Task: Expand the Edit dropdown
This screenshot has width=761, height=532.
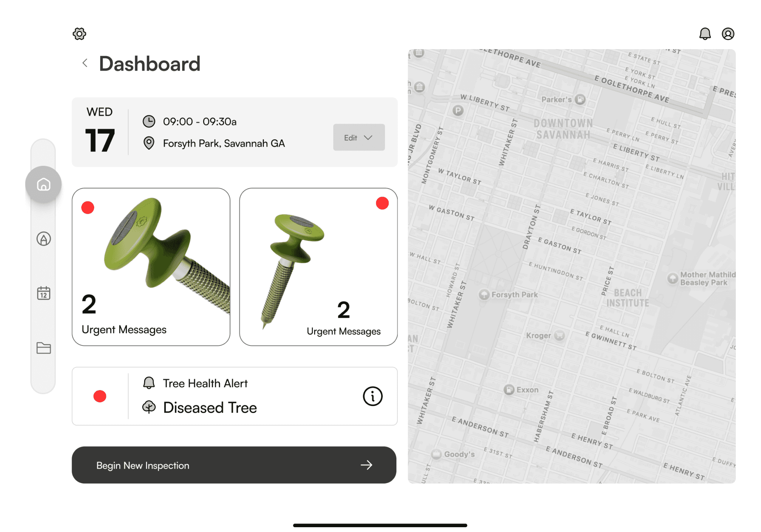Action: (x=359, y=137)
